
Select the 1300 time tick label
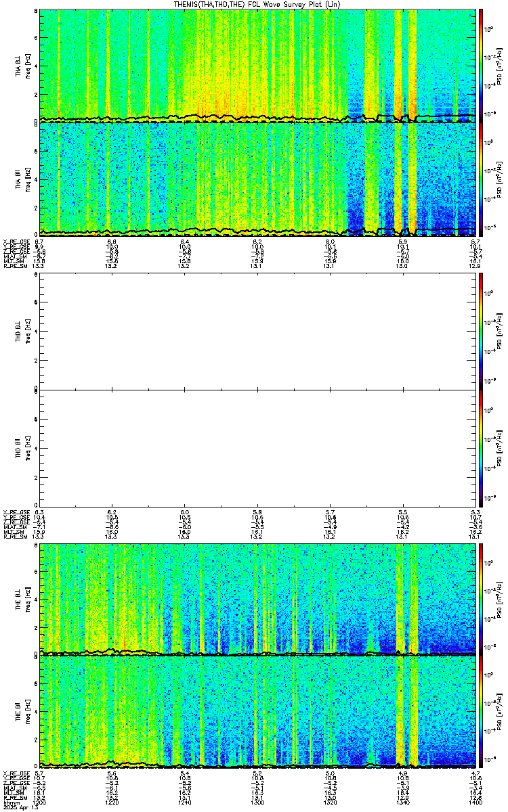pyautogui.click(x=258, y=802)
